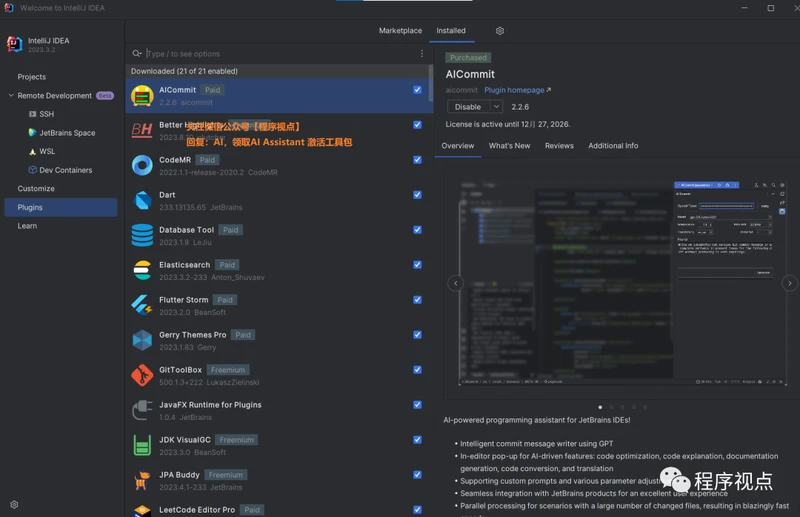Click the Purchased label above AICommit
Viewport: 800px width, 517px height.
click(x=468, y=58)
